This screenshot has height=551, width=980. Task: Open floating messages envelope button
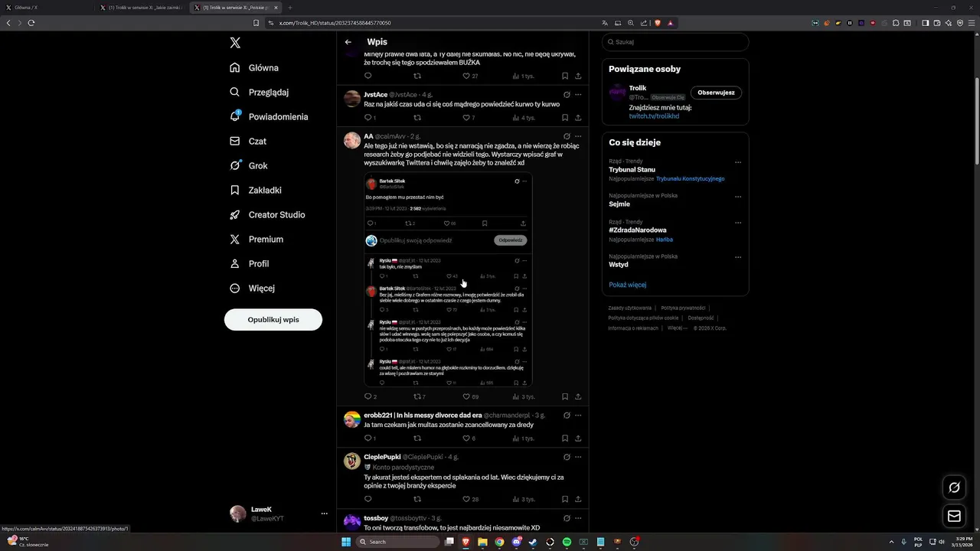954,517
